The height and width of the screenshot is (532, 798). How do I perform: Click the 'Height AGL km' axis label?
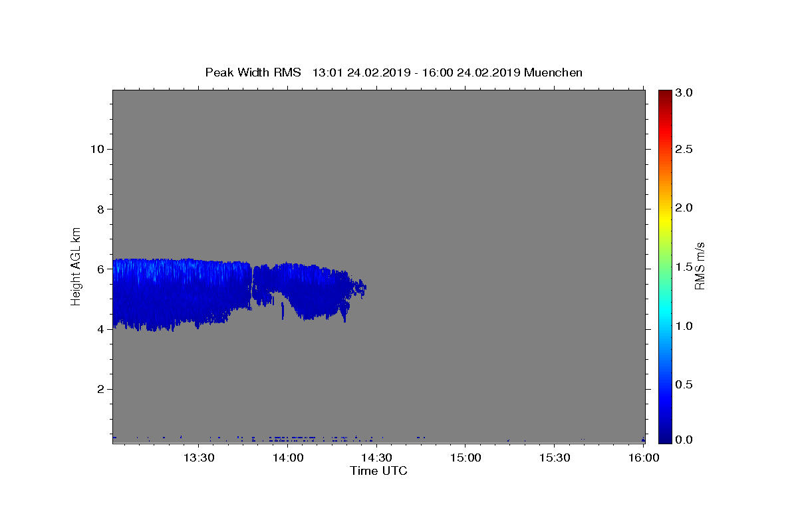coord(76,266)
